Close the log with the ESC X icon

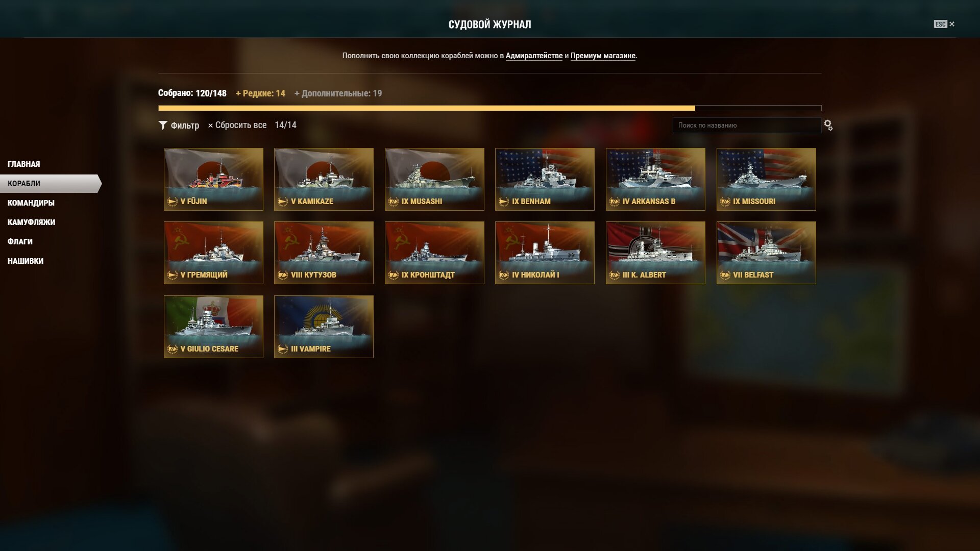click(944, 24)
